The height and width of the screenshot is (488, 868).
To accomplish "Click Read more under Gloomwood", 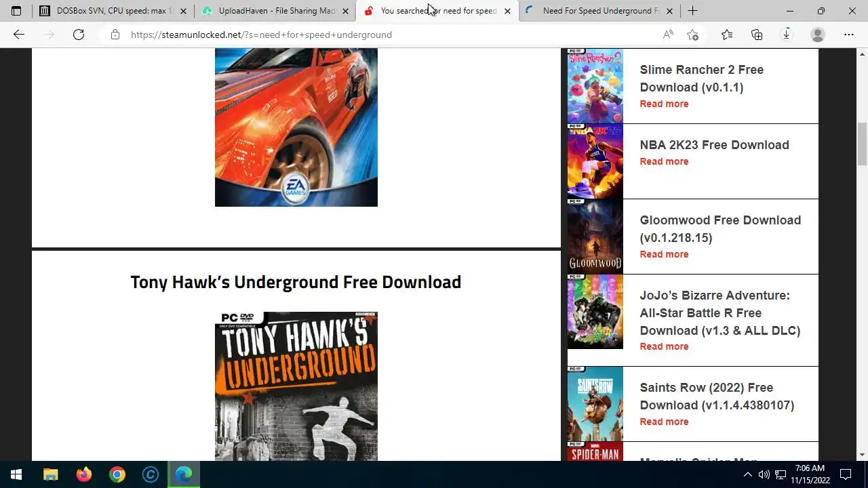I will (x=664, y=254).
